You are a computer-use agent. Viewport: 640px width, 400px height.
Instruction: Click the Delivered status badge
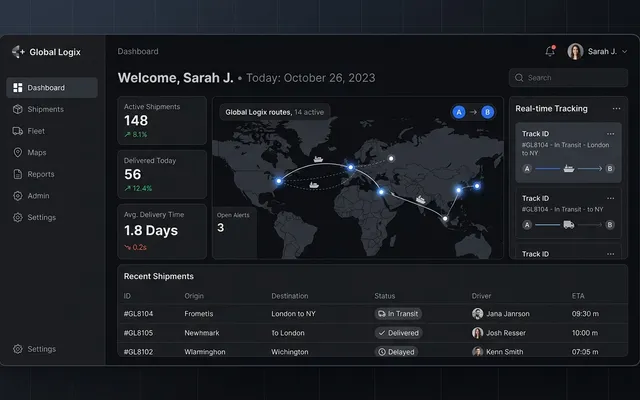(x=398, y=333)
